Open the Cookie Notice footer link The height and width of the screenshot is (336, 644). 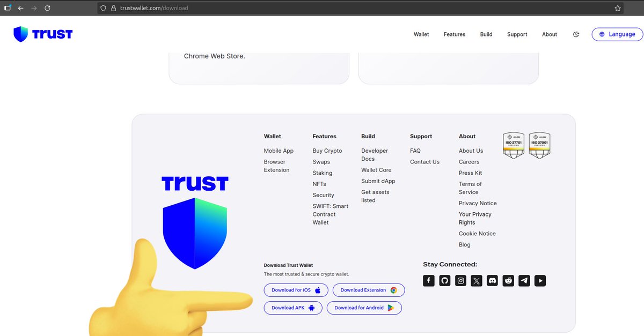point(477,234)
